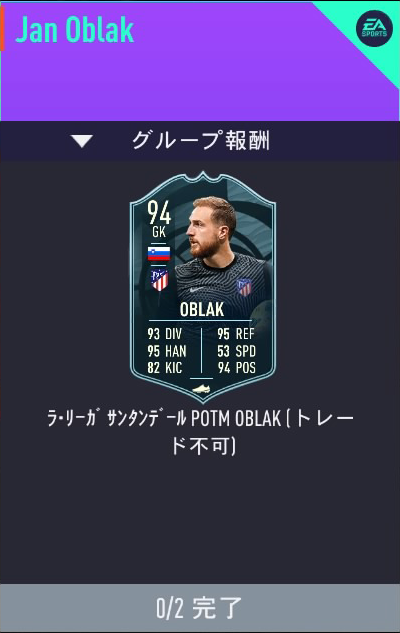Click the OBLAK name on the card

201,310
